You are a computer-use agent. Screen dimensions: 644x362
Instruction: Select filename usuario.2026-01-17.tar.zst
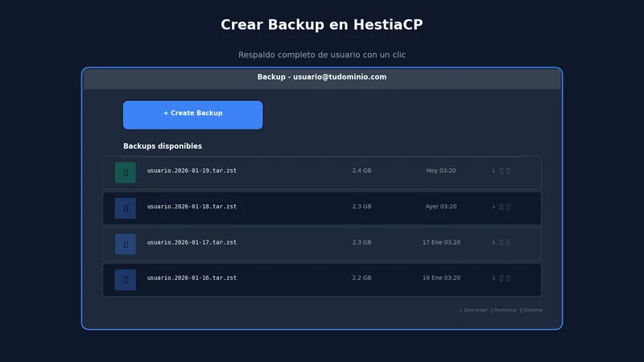[x=192, y=242]
